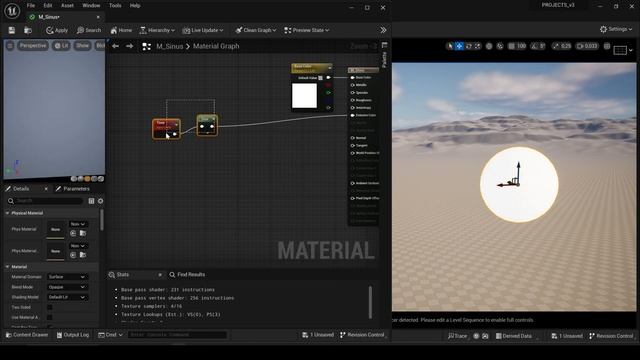Click the details property matrix grid icon
The width and height of the screenshot is (640, 360).
(x=91, y=201)
